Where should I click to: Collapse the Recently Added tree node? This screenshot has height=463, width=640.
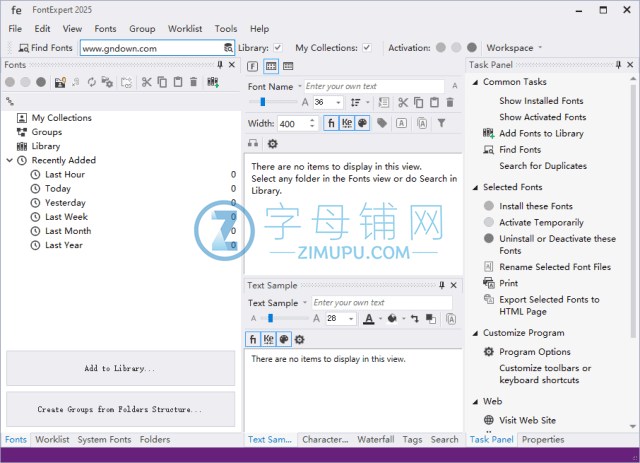pyautogui.click(x=9, y=160)
